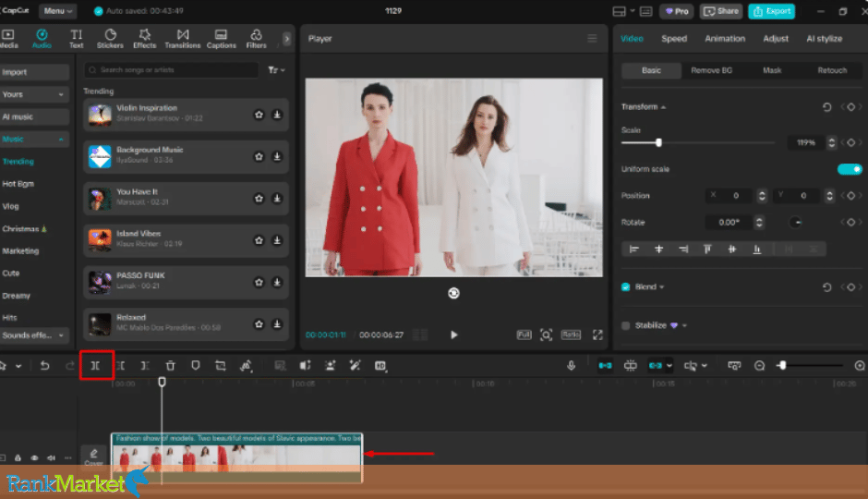Click the Share button
The width and height of the screenshot is (868, 499).
721,11
